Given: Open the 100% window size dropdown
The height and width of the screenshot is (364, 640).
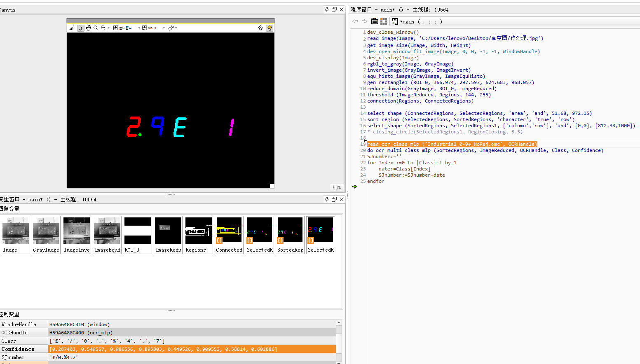Looking at the screenshot, I should click(164, 28).
